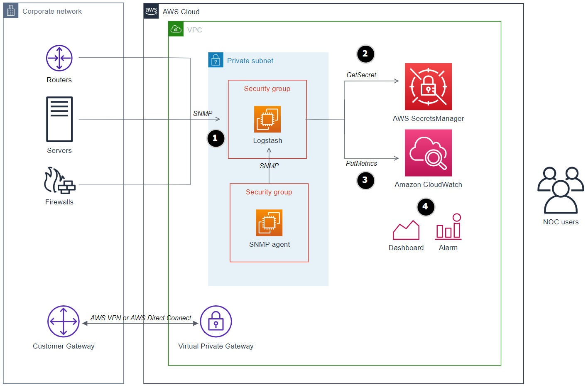Click the Servers icon
The height and width of the screenshot is (388, 588).
point(59,119)
